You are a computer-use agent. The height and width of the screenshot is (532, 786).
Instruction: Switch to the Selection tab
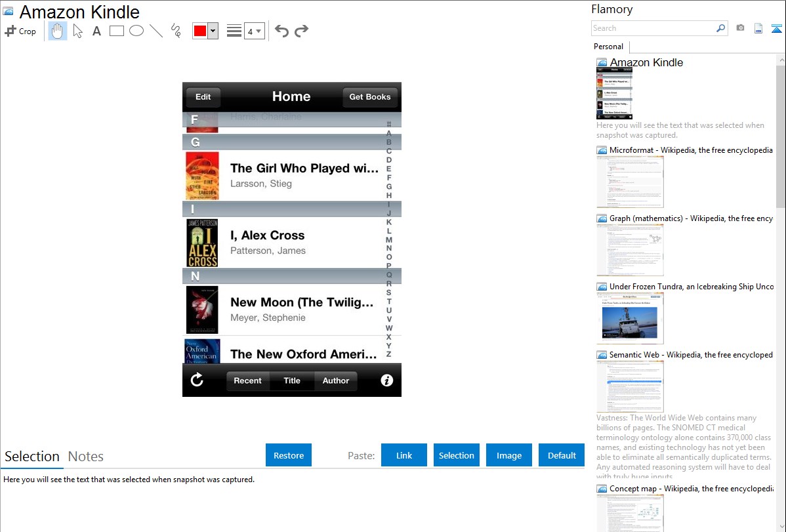pos(32,457)
